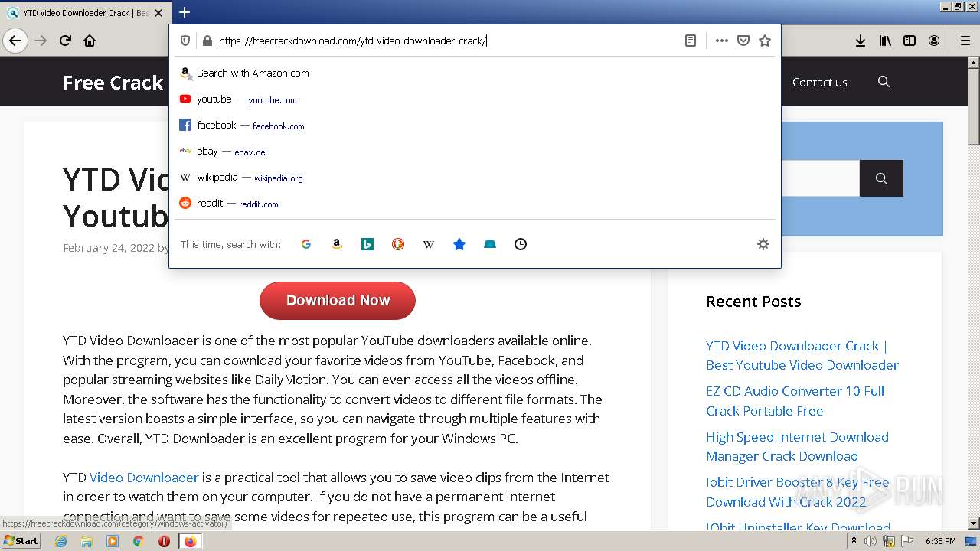Open Iobit Driver Booster 8 Key post
Screen dimensions: 980x551
pos(797,492)
